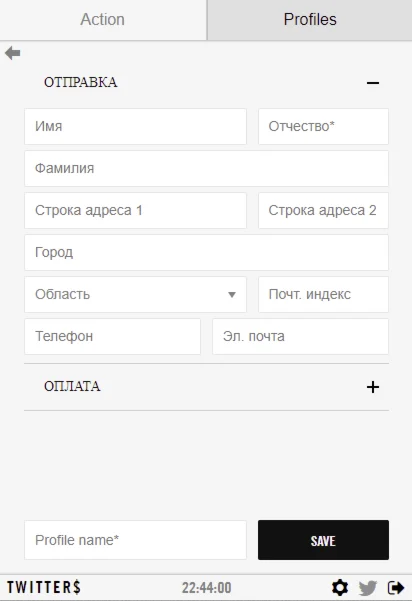Click the Строка адреса 2 field
The image size is (412, 601).
click(x=323, y=210)
